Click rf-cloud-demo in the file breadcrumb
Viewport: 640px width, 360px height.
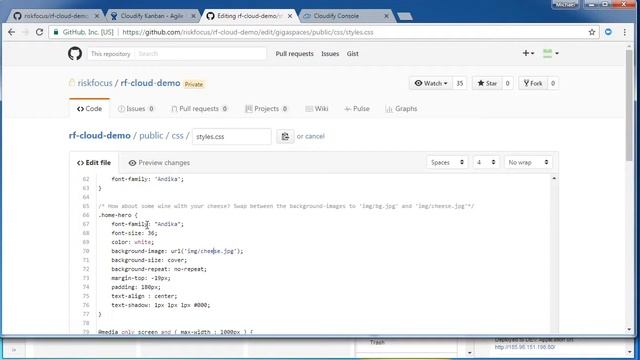[100, 136]
